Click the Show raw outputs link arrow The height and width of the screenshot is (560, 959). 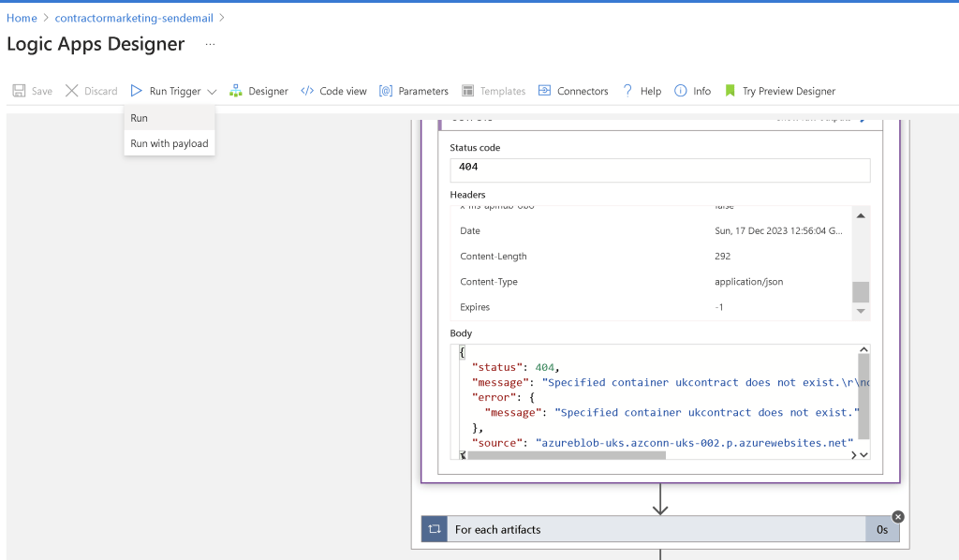[863, 120]
